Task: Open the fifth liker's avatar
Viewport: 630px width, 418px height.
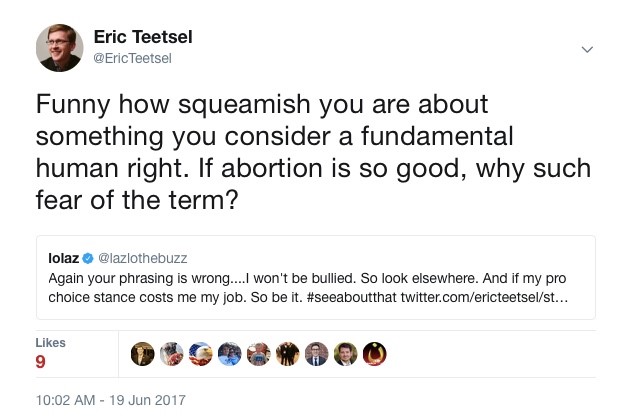Action: (x=259, y=354)
